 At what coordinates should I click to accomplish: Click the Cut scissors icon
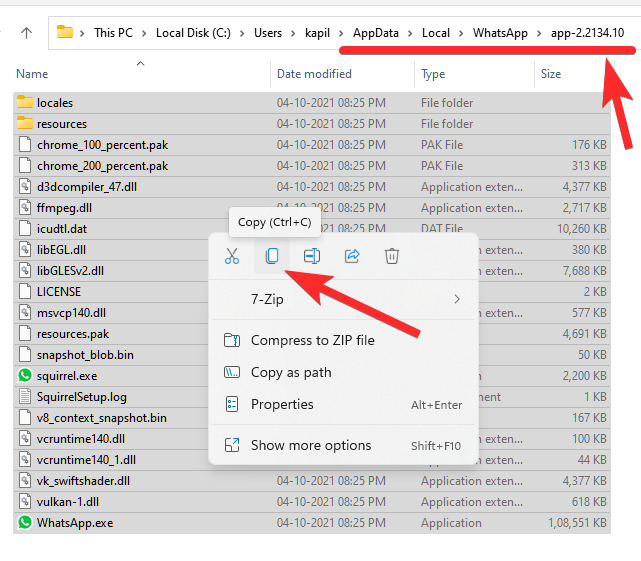pyautogui.click(x=232, y=256)
